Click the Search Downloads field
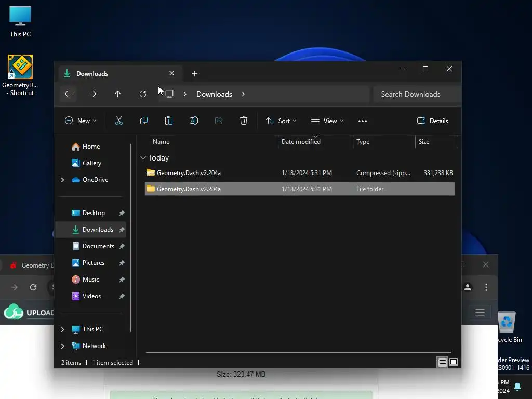The width and height of the screenshot is (532, 399). (417, 94)
